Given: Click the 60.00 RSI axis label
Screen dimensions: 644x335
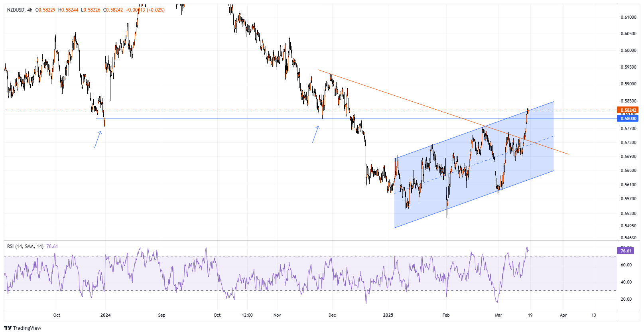Looking at the screenshot, I should tap(626, 265).
